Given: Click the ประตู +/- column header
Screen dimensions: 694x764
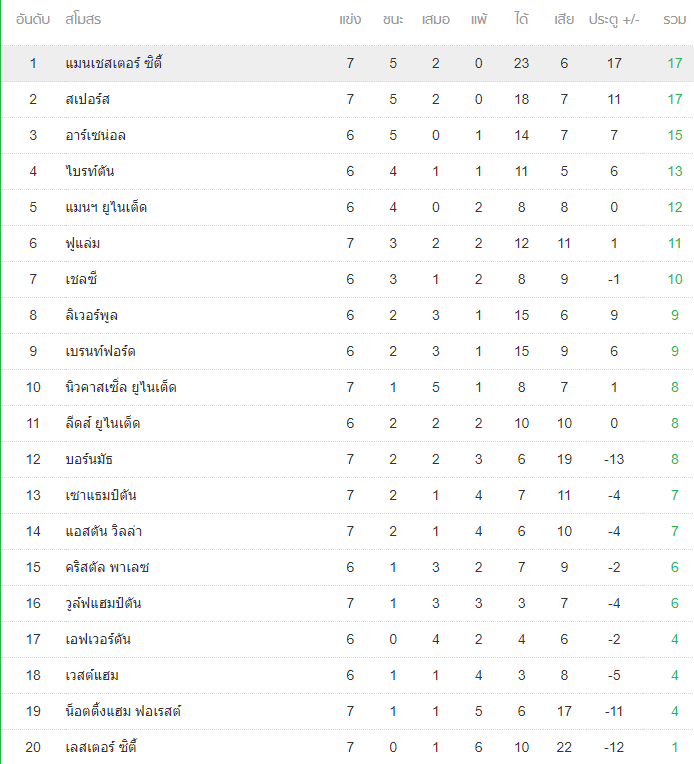Looking at the screenshot, I should 614,19.
